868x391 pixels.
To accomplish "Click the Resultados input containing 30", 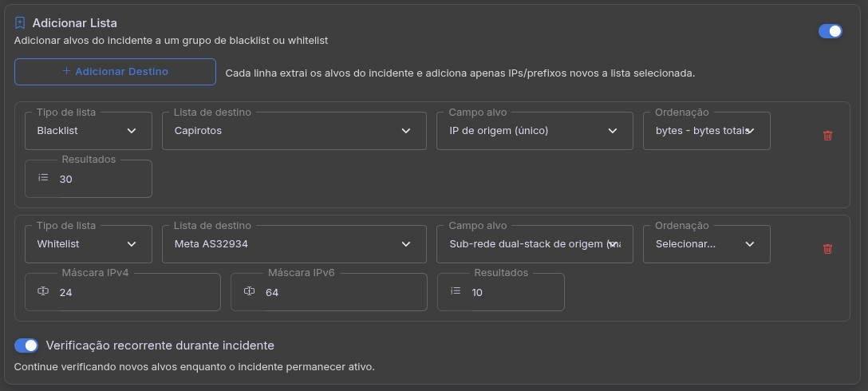I will click(x=100, y=179).
